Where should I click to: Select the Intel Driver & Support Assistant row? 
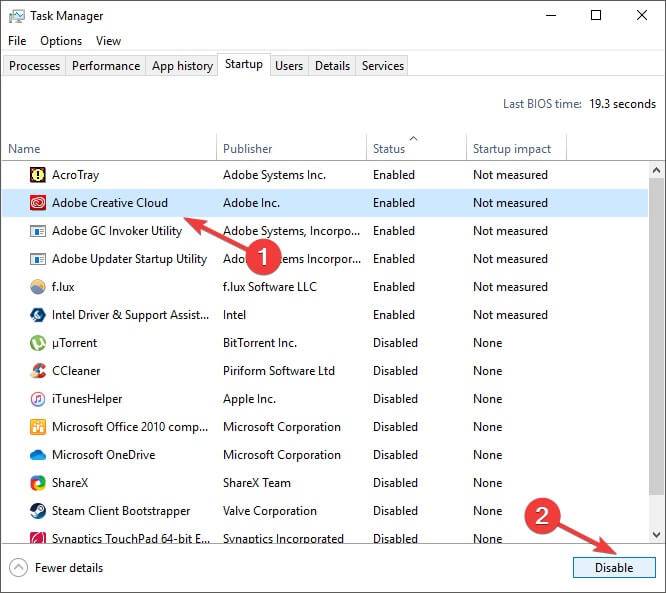(130, 315)
